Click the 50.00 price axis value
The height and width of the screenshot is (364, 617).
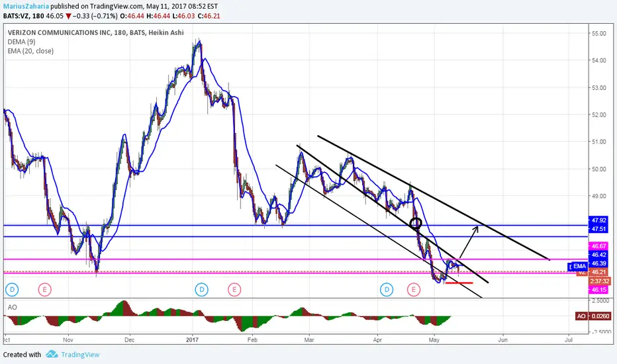599,169
